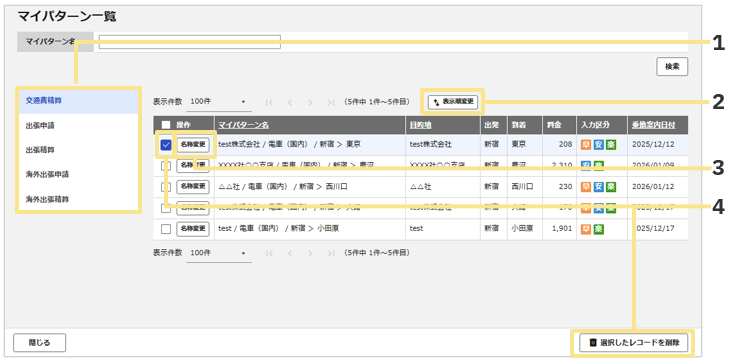Click the date 2025/12/12
730x363 pixels.
coord(653,145)
